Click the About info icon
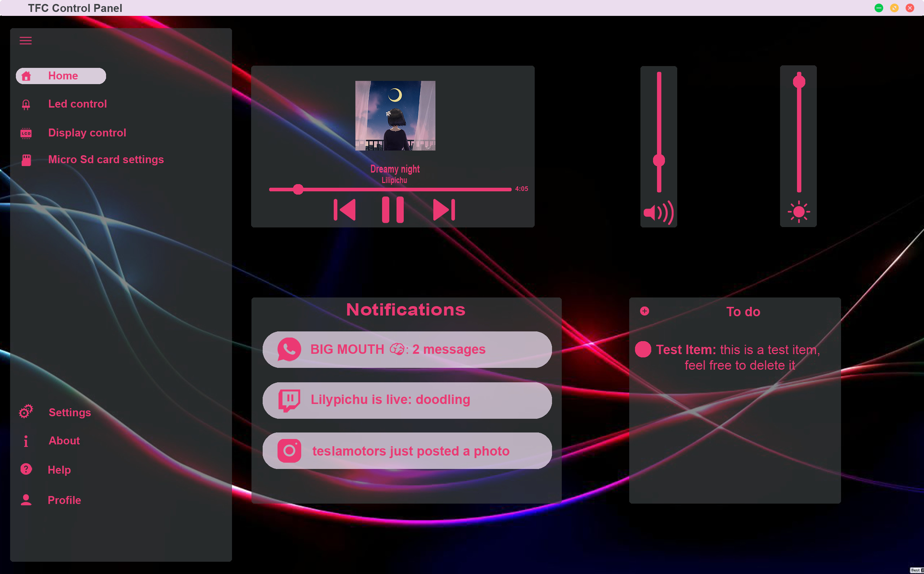The width and height of the screenshot is (924, 574). (26, 441)
